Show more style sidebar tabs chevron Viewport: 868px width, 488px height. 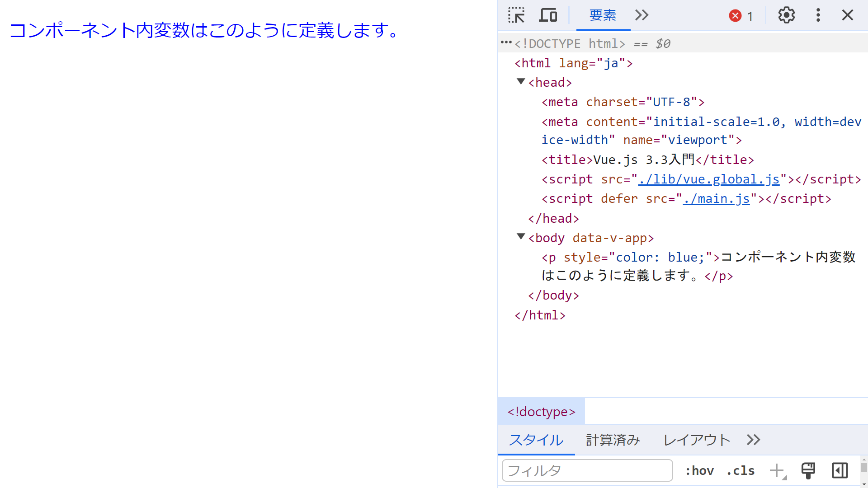tap(753, 440)
